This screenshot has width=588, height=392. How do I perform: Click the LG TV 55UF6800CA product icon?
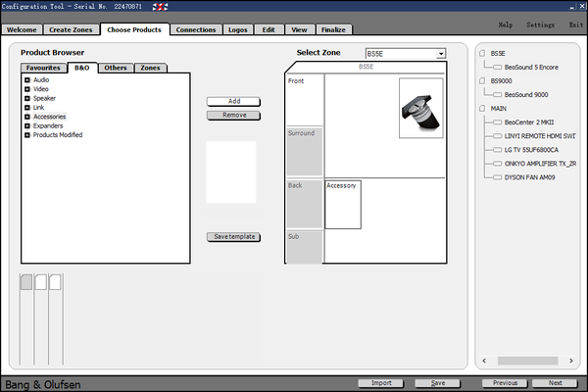point(497,150)
